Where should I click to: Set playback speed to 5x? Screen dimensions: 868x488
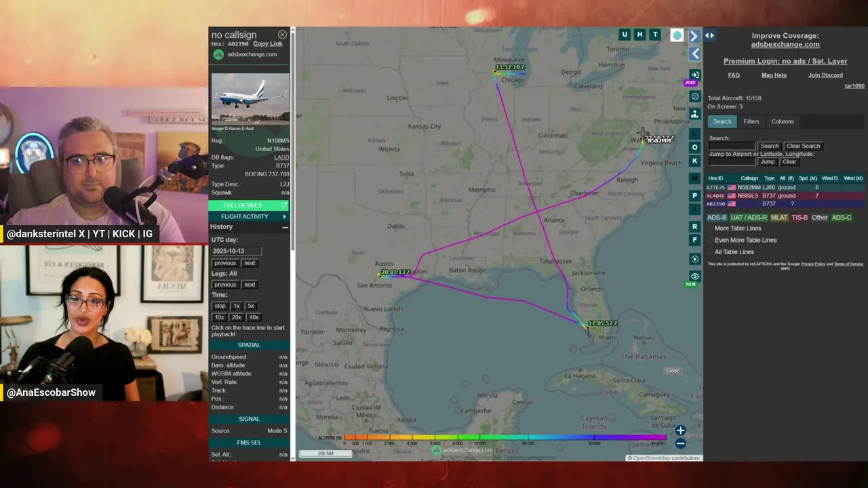click(x=251, y=306)
